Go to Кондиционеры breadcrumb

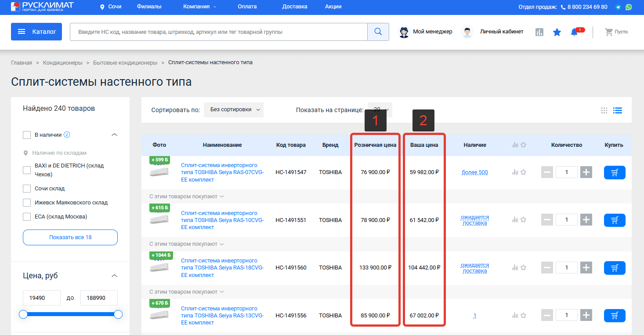pos(63,62)
